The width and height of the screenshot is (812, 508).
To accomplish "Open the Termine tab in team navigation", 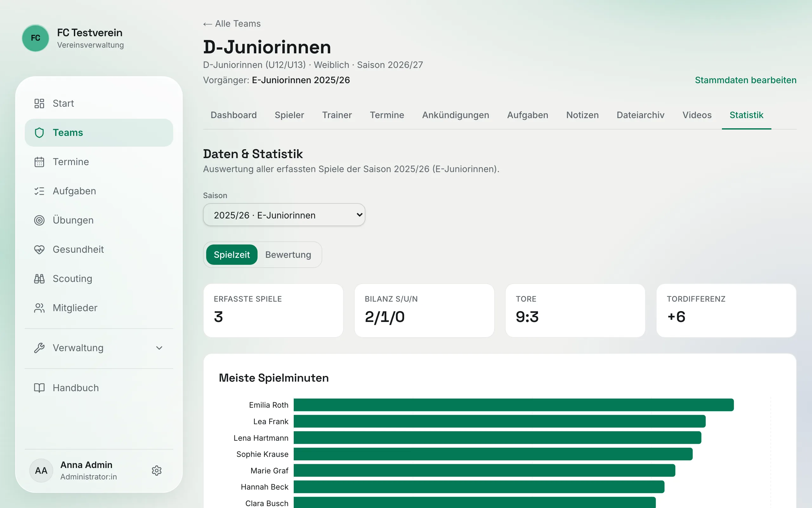I will click(387, 115).
